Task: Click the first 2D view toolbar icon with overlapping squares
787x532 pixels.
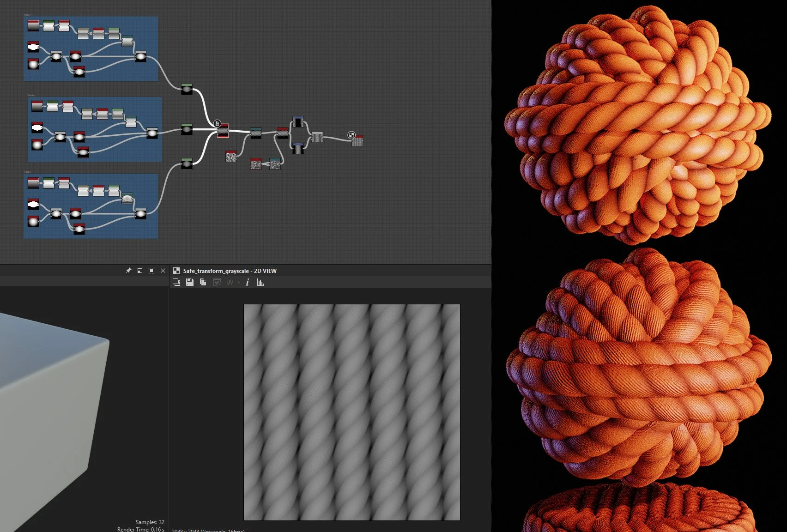Action: click(176, 282)
